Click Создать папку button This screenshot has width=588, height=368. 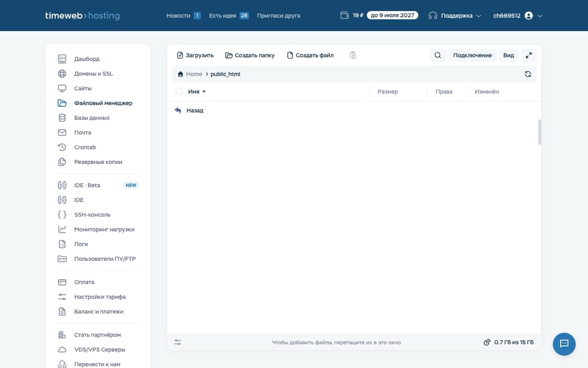point(250,55)
